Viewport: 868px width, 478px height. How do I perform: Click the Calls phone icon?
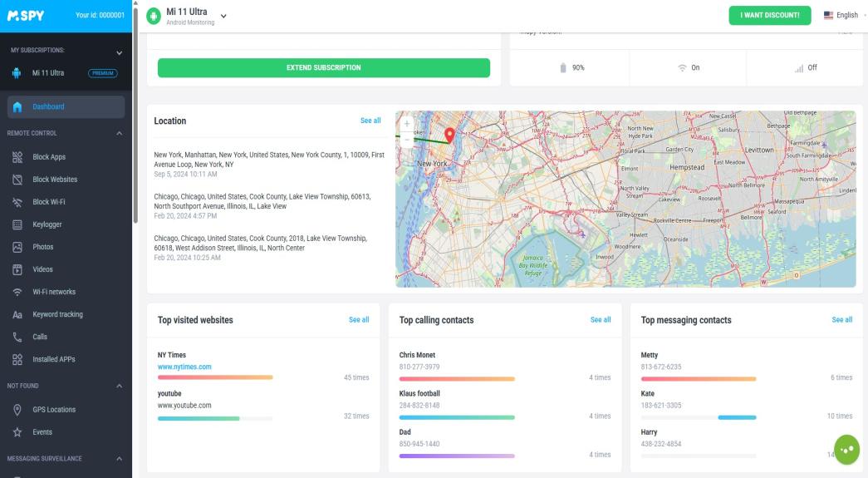[17, 337]
